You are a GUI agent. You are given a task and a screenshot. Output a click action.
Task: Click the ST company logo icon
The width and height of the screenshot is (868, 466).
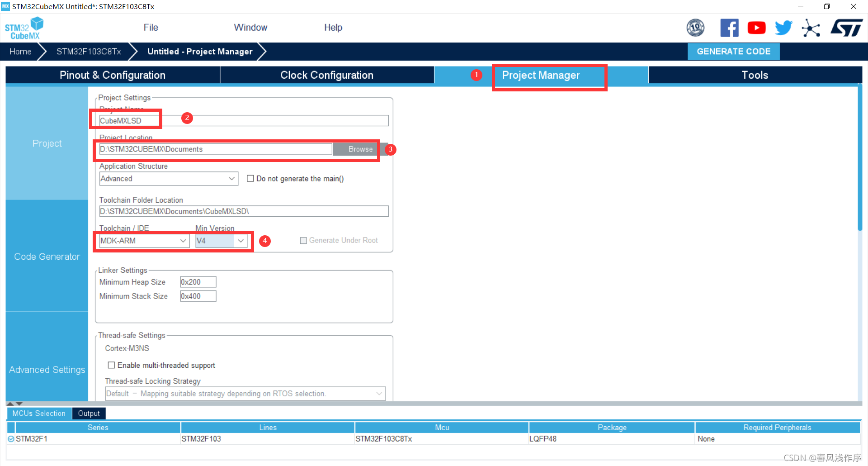click(x=847, y=28)
